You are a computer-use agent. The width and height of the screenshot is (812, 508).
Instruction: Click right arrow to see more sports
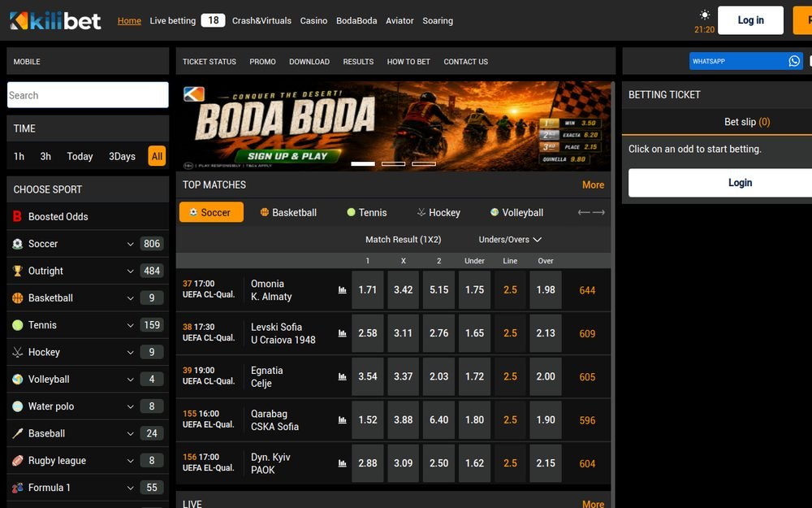coord(598,212)
